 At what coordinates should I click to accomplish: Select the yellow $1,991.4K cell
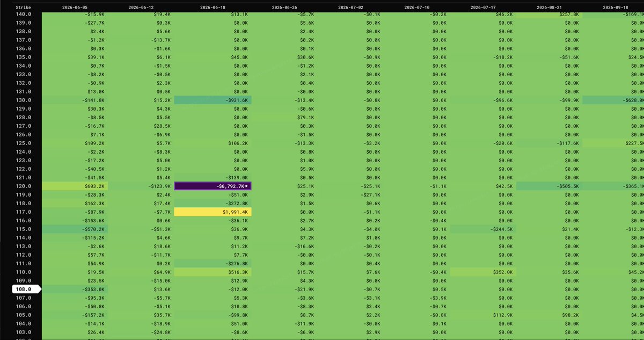coord(213,212)
